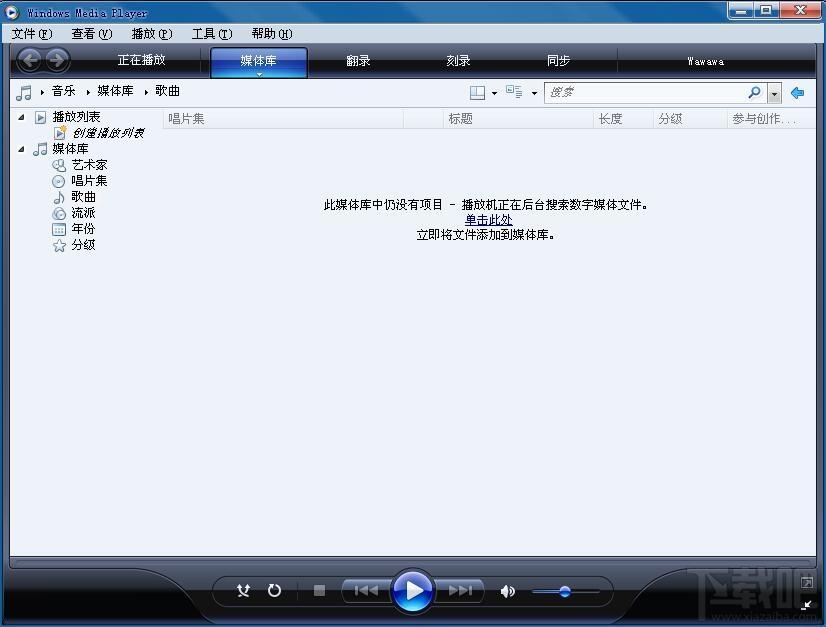Click the Back navigation arrow

point(30,60)
